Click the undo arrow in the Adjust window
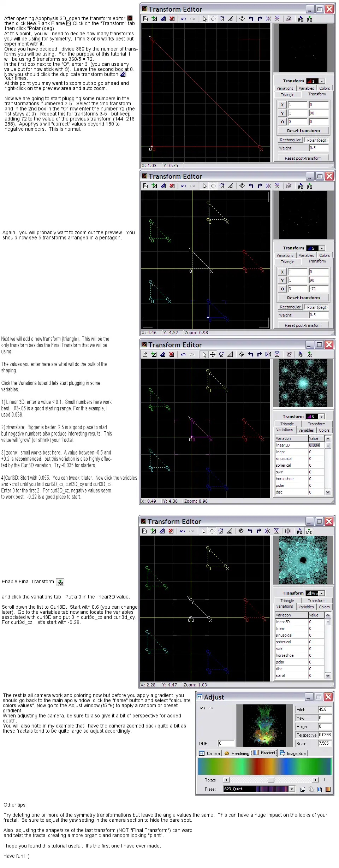 203,708
